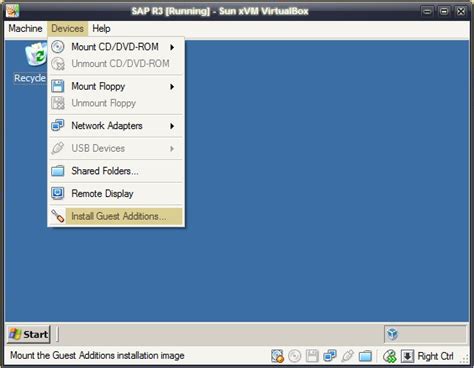The image size is (474, 368).
Task: Maximize the VirtualBox window
Action: tap(444, 11)
